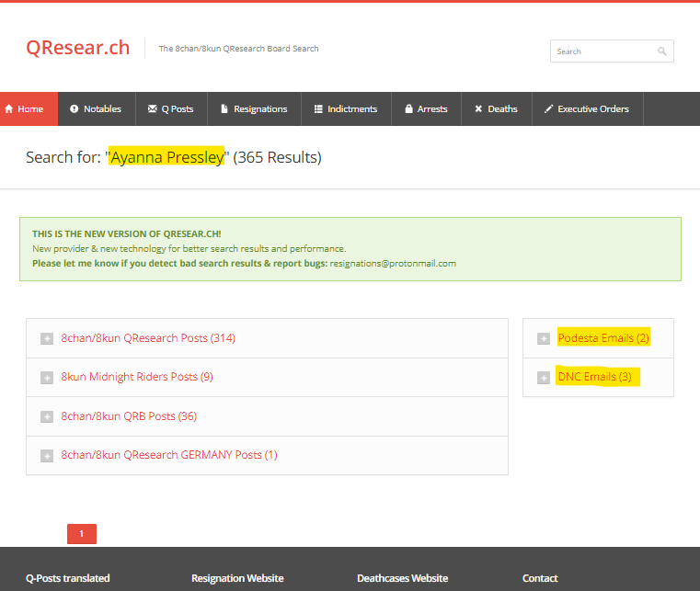Open the Home menu item
Viewport: 700px width, 591px height.
29,108
